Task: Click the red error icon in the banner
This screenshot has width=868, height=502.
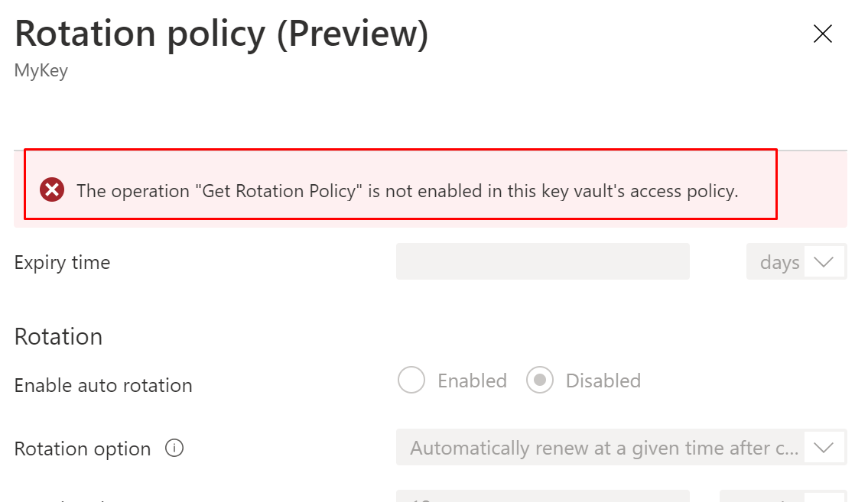Action: pyautogui.click(x=52, y=189)
